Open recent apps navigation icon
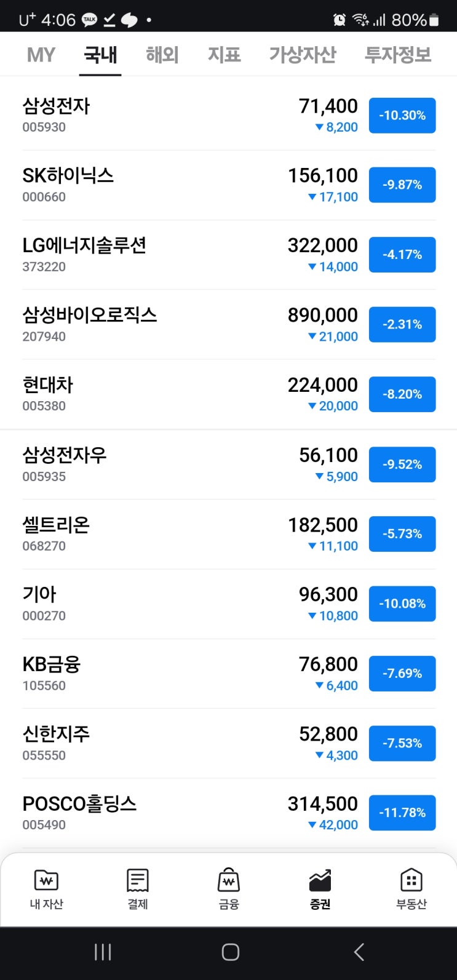Image resolution: width=457 pixels, height=980 pixels. point(102,952)
